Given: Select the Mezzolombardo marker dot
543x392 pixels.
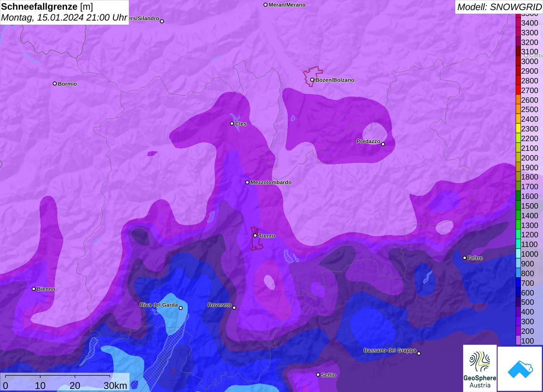Looking at the screenshot, I should pos(247,182).
